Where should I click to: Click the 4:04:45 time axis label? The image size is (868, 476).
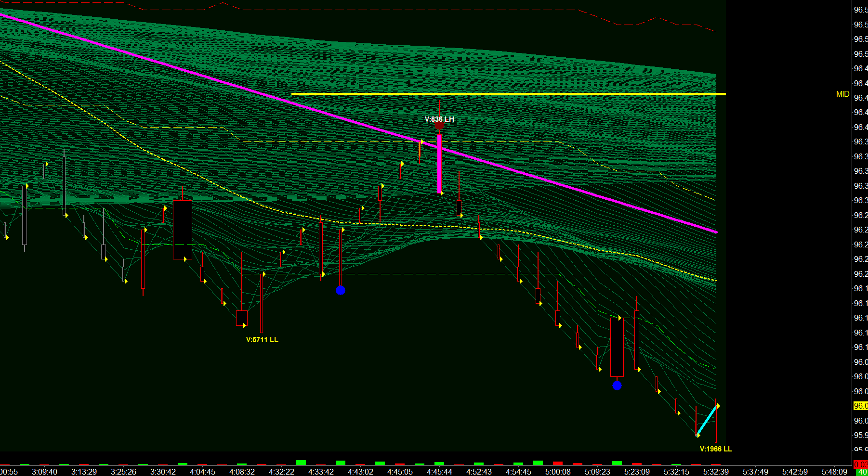(x=202, y=472)
